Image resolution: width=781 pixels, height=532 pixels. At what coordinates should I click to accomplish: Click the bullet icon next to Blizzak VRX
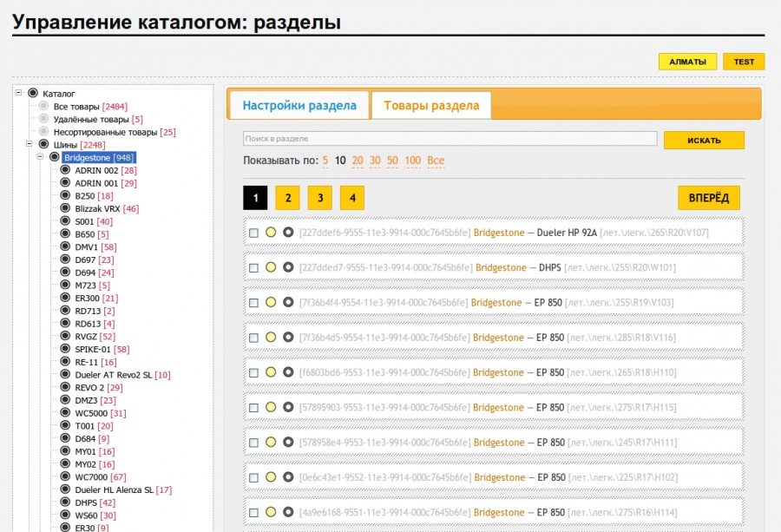66,209
